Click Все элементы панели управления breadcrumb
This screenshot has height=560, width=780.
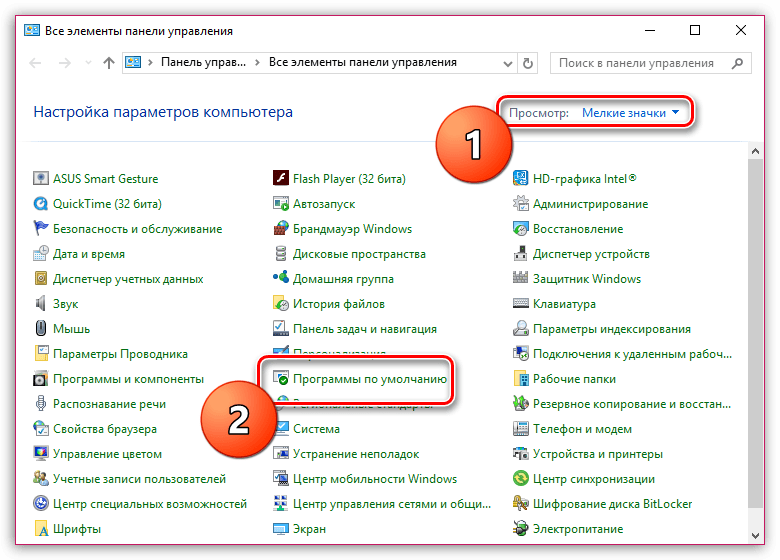pyautogui.click(x=363, y=62)
